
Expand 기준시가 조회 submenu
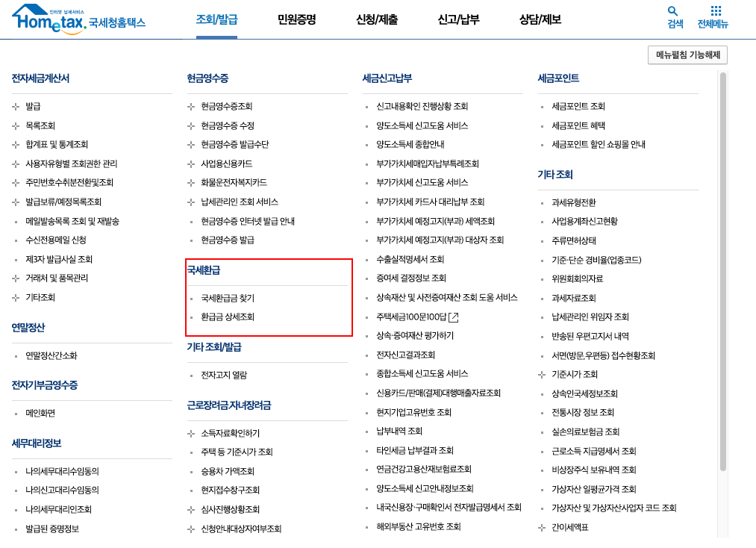542,374
